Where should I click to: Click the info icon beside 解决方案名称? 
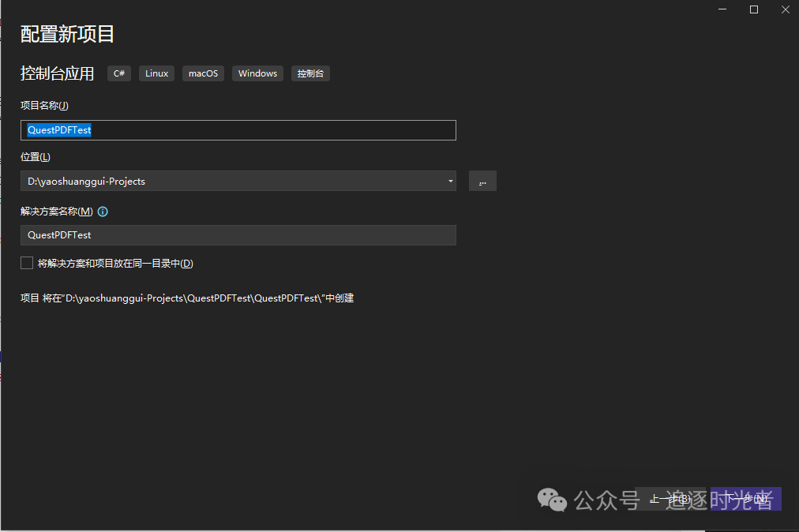click(x=103, y=212)
